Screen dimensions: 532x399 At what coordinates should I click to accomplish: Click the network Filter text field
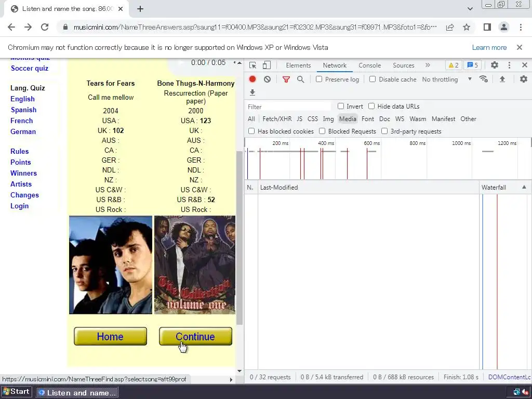point(289,107)
